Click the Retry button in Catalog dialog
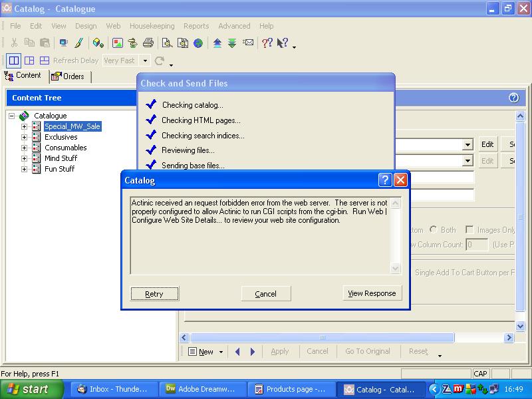532x399 pixels. [154, 293]
